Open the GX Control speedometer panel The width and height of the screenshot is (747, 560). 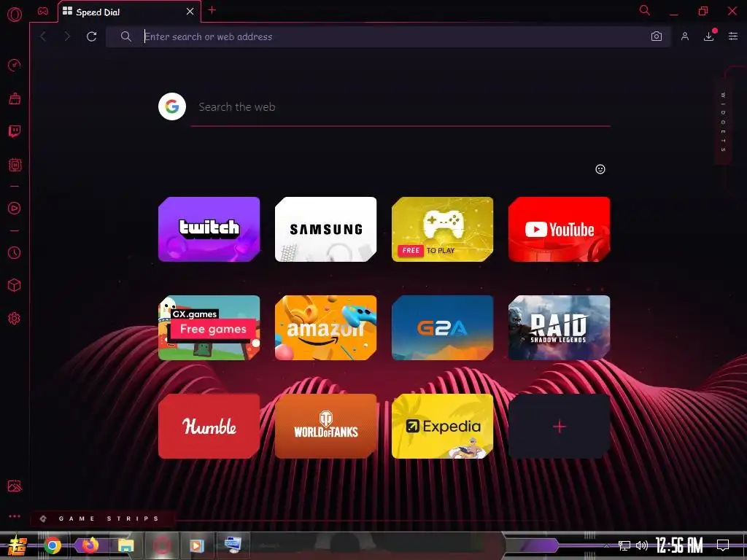pyautogui.click(x=15, y=65)
